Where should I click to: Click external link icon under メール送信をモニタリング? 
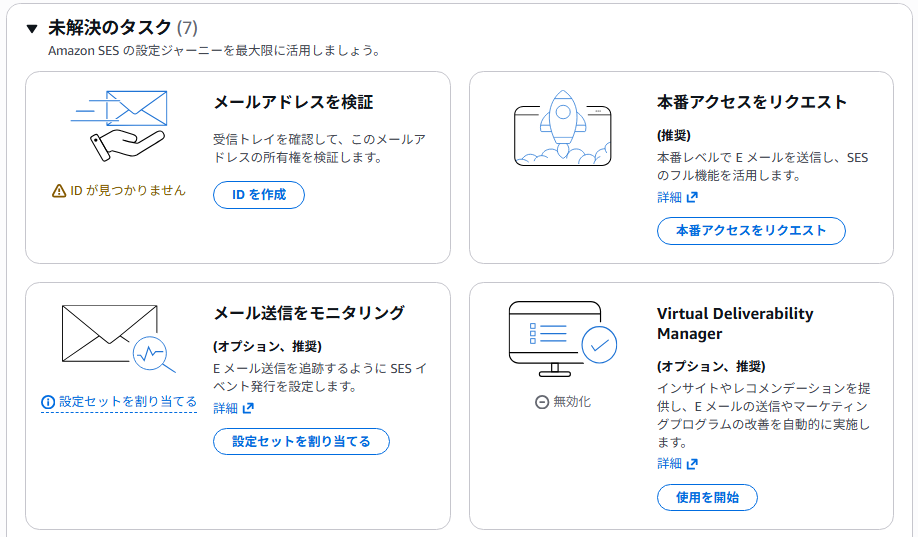(x=248, y=408)
